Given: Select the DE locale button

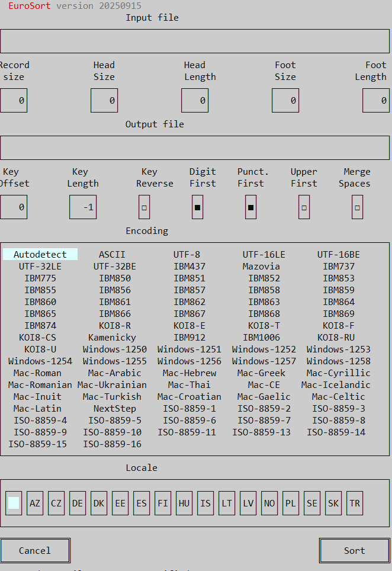Looking at the screenshot, I should [x=78, y=503].
